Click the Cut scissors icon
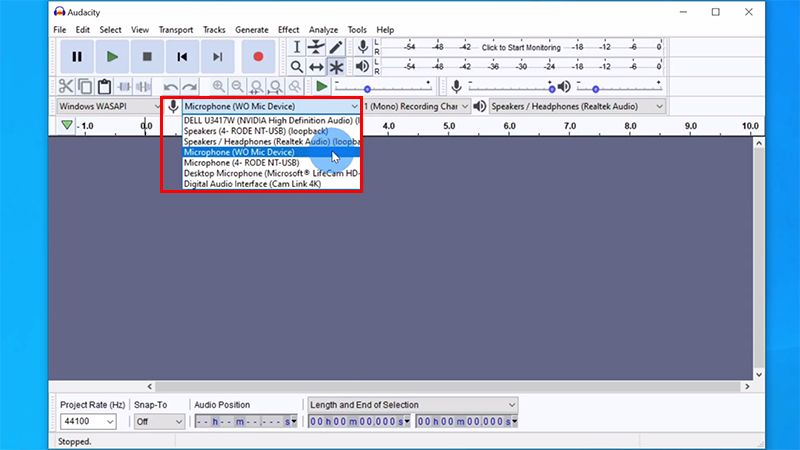The image size is (800, 450). (x=65, y=87)
